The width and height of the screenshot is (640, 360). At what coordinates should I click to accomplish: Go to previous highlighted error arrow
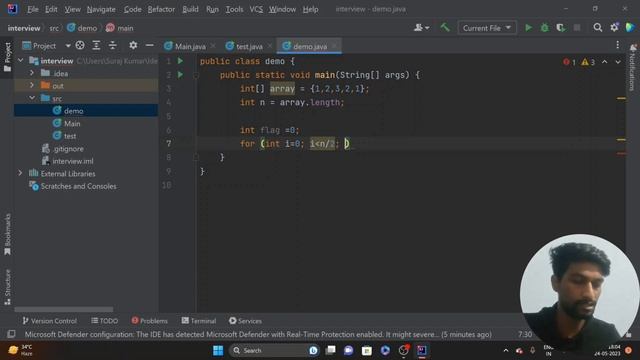pyautogui.click(x=604, y=62)
